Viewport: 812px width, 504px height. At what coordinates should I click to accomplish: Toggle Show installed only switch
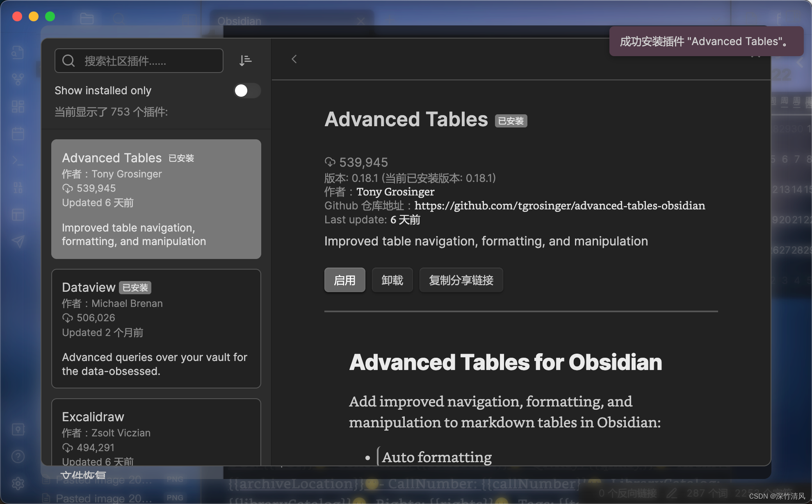tap(247, 91)
